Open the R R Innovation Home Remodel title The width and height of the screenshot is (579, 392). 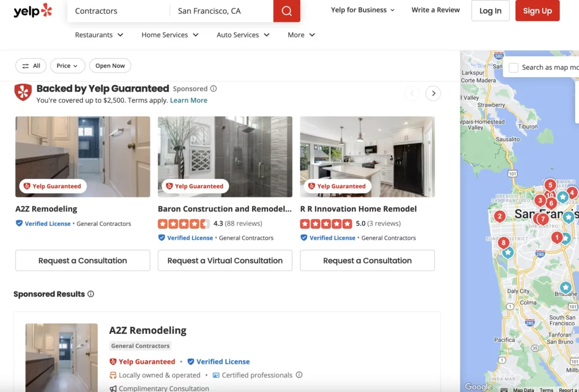(x=358, y=209)
